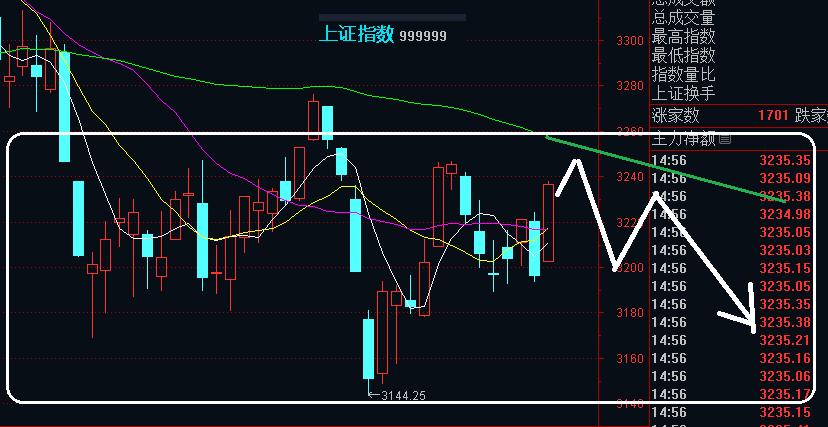
Task: Click the 涨家数 label
Action: pyautogui.click(x=676, y=115)
